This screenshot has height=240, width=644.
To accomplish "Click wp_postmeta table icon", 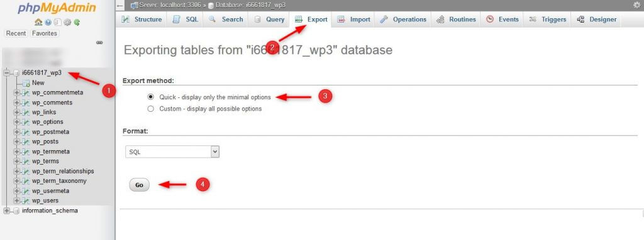I will pyautogui.click(x=26, y=132).
